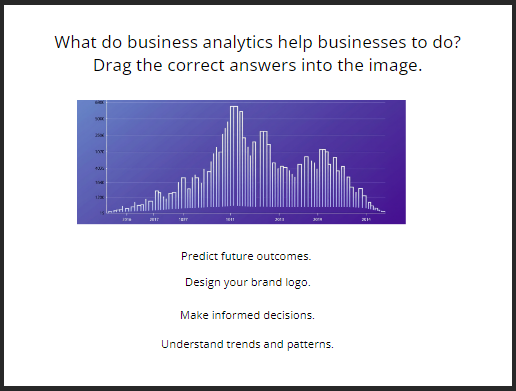
Task: Click the leftmost small bars near chart origin
Action: coord(115,210)
